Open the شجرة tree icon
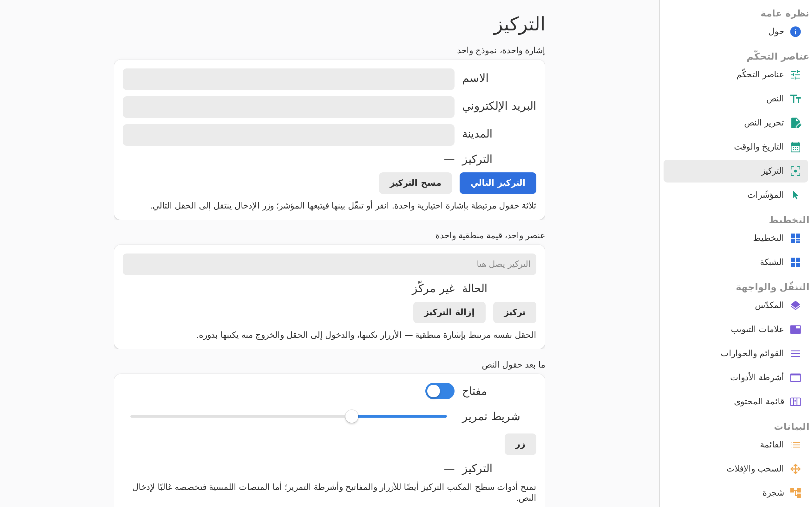The width and height of the screenshot is (812, 507). [795, 493]
